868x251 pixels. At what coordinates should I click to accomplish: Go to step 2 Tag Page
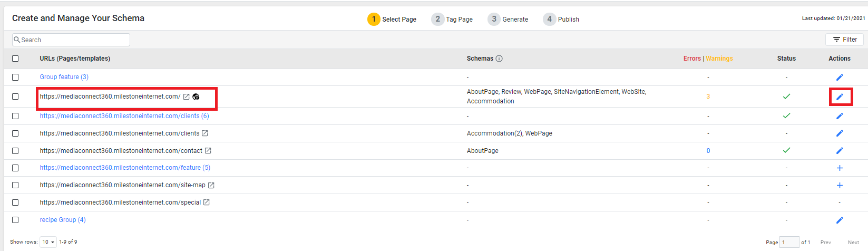click(x=452, y=20)
